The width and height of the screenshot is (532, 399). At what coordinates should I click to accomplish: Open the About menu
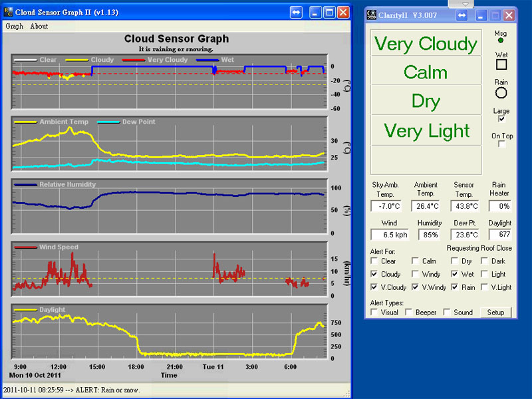pyautogui.click(x=39, y=26)
